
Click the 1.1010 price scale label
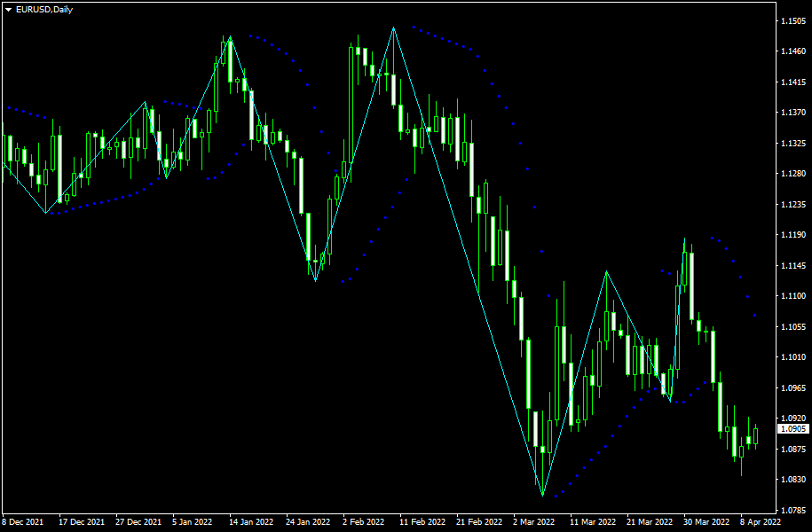(x=793, y=357)
